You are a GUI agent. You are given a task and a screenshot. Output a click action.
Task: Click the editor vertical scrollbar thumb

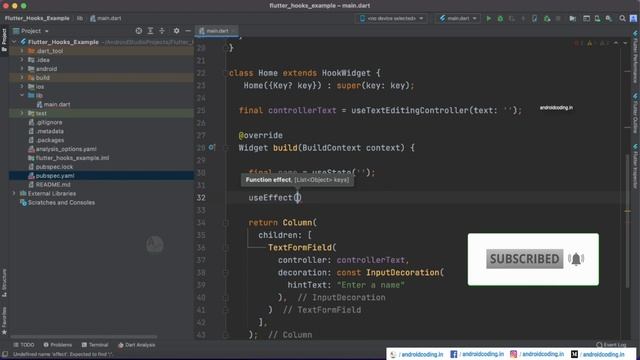tap(627, 220)
